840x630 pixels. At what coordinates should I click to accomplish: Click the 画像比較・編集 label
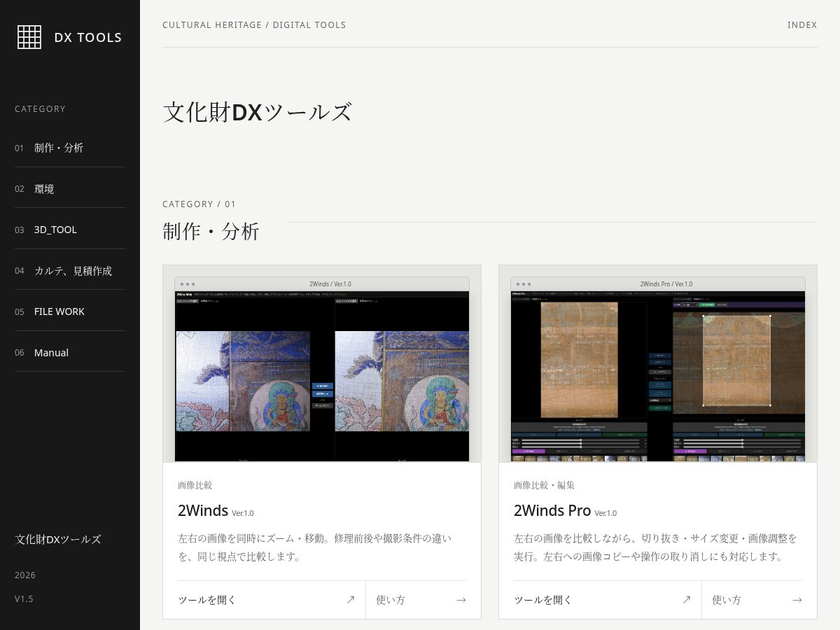(545, 485)
